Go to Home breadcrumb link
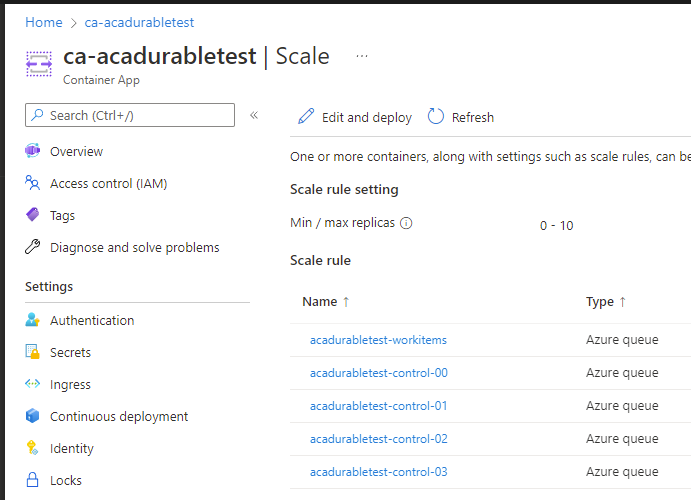Viewport: 691px width, 500px height. point(44,22)
